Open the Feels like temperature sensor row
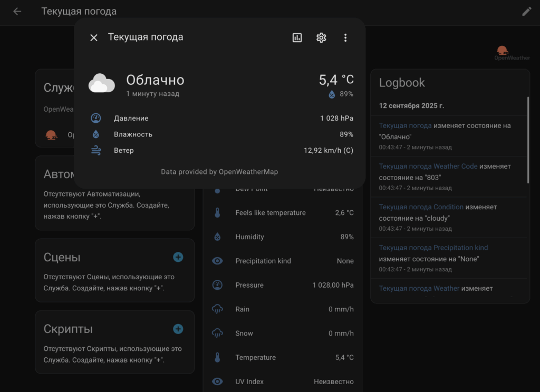 [283, 213]
